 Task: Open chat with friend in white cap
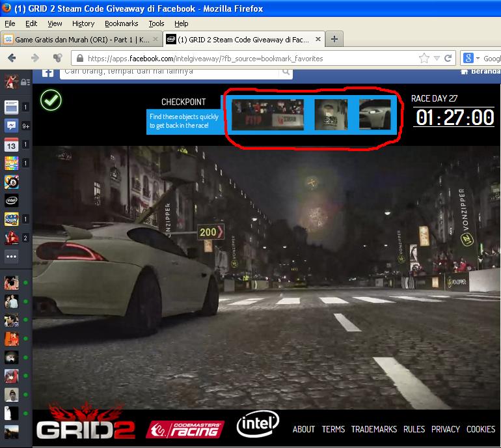[x=11, y=395]
